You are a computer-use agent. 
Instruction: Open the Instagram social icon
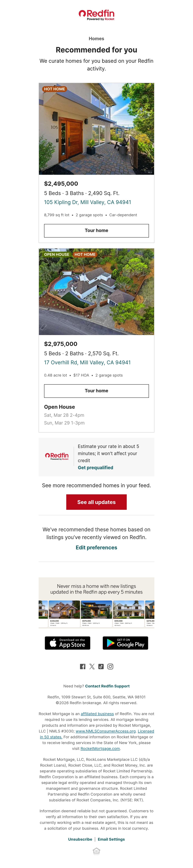click(x=110, y=666)
